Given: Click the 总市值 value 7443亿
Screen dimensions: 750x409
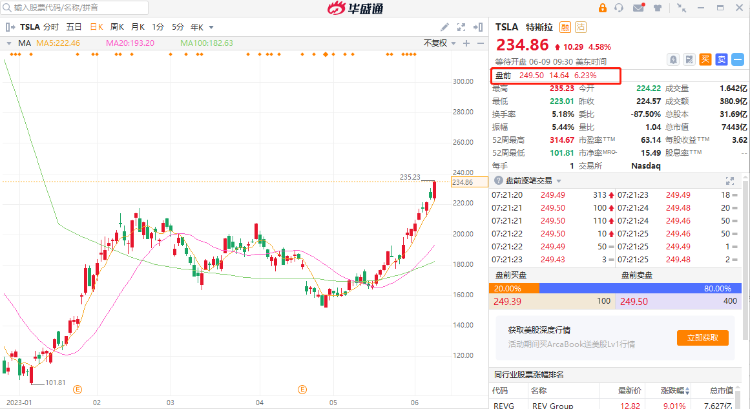Looking at the screenshot, I should pos(734,127).
